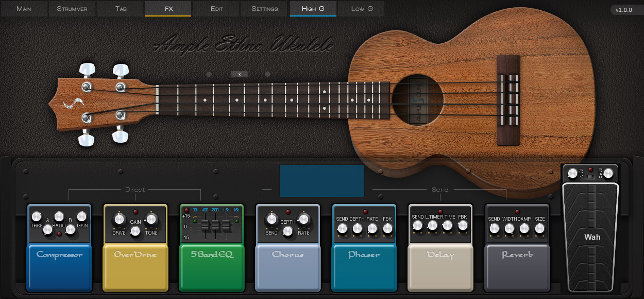Click the Delay L.TIME knob

(433, 226)
